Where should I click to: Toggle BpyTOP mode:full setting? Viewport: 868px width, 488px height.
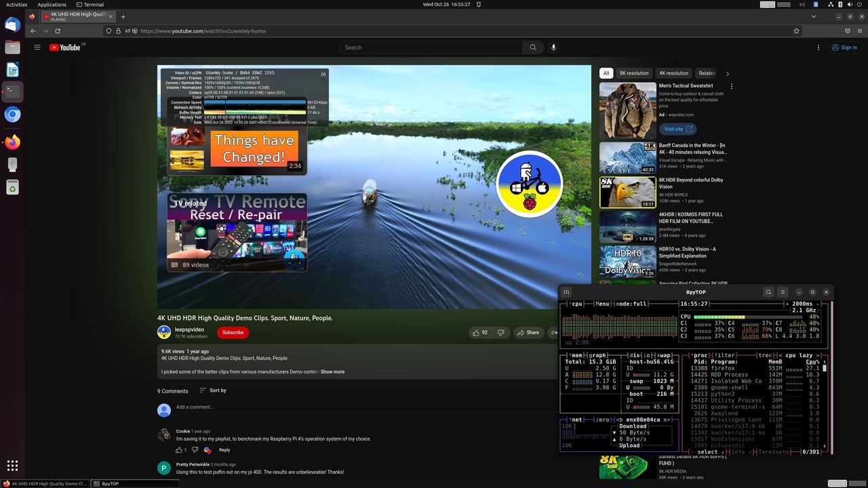[631, 304]
